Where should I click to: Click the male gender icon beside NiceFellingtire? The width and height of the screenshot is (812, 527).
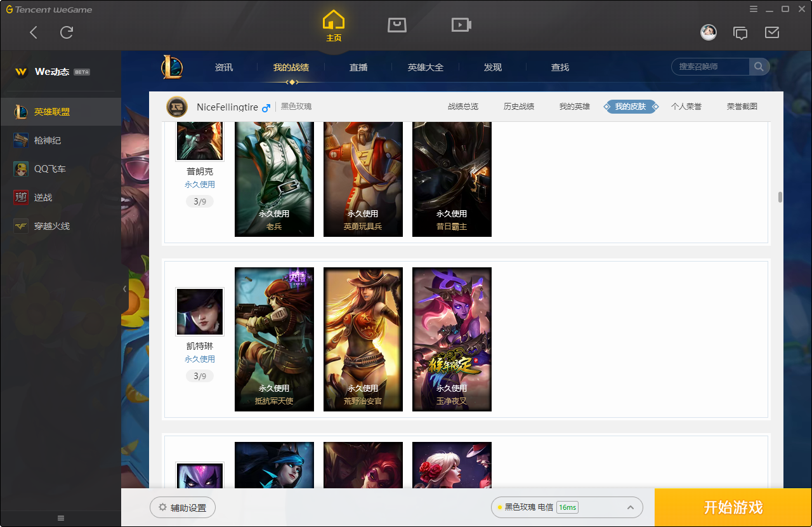coord(266,107)
